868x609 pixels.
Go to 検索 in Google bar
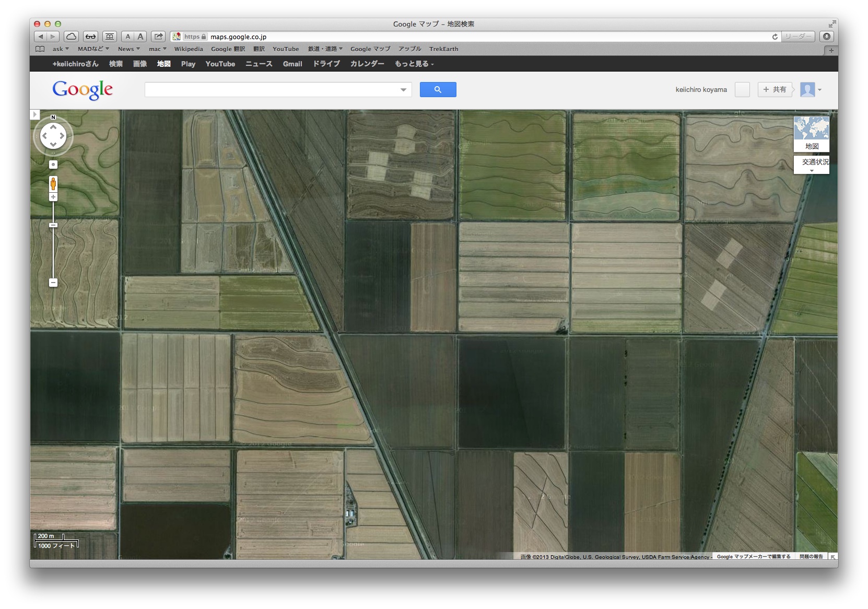(x=116, y=64)
